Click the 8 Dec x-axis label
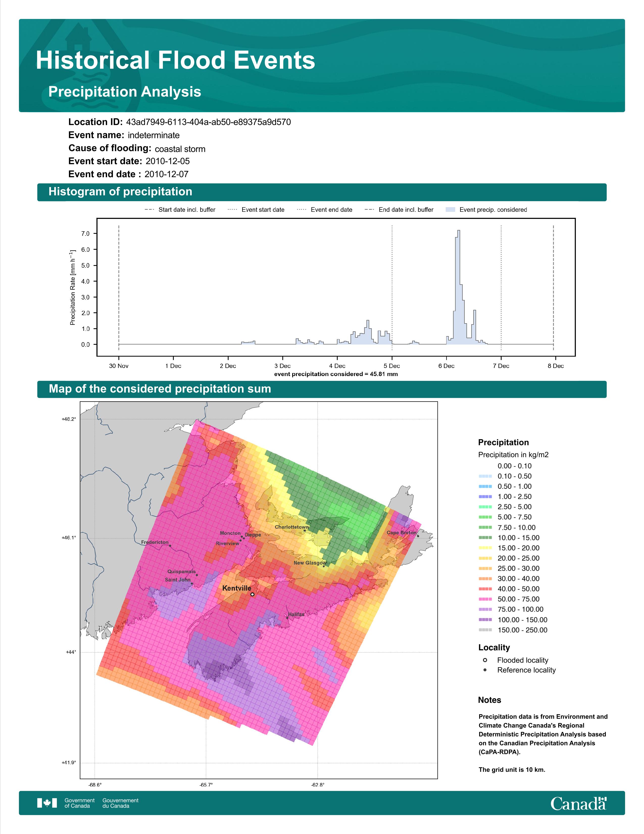 pyautogui.click(x=556, y=366)
